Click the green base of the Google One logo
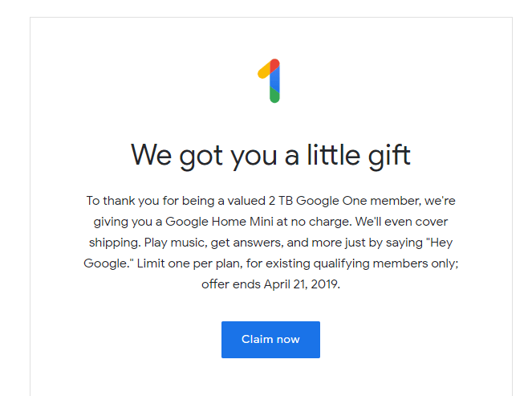Screen dimensions: 532x396 pyautogui.click(x=274, y=95)
